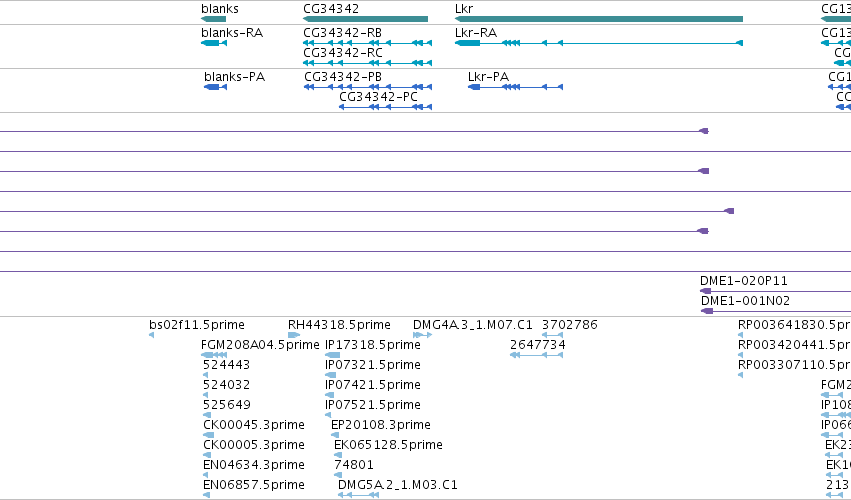Click the 2647734 aligned feature glyph
Screen dimensions: 851x500
pos(536,355)
